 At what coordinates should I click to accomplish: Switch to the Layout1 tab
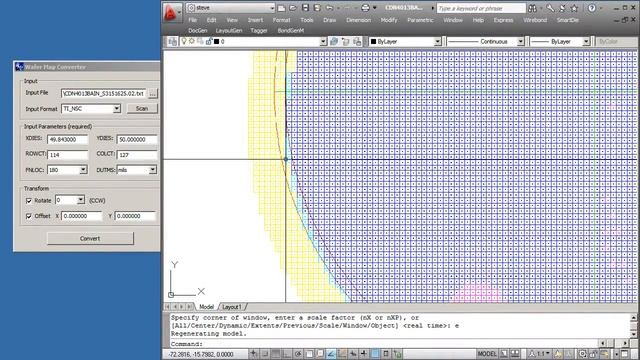231,307
